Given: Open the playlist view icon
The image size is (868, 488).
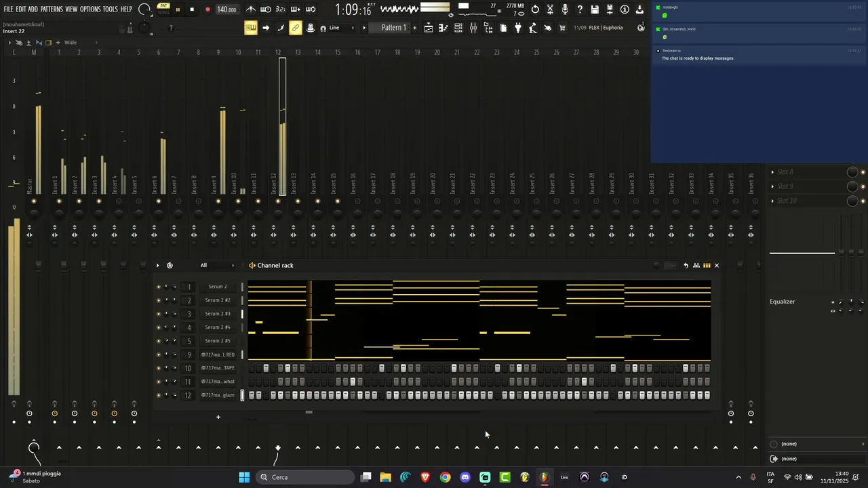Looking at the screenshot, I should [429, 28].
